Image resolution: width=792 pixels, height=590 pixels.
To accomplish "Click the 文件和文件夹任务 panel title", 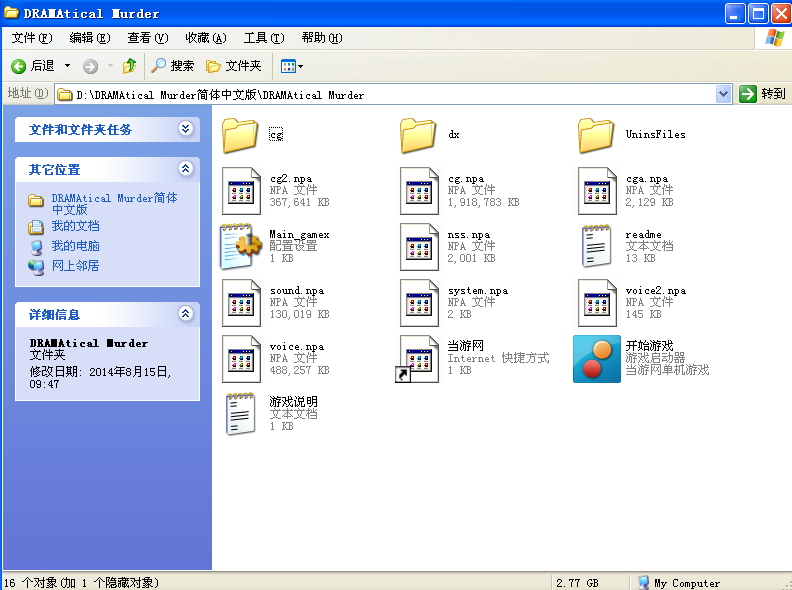I will point(80,130).
